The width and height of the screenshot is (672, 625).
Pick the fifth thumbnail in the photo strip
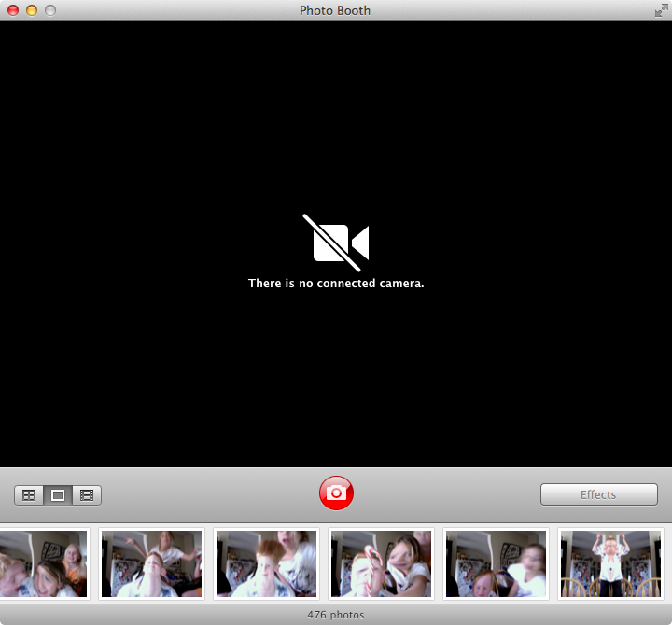[x=496, y=563]
